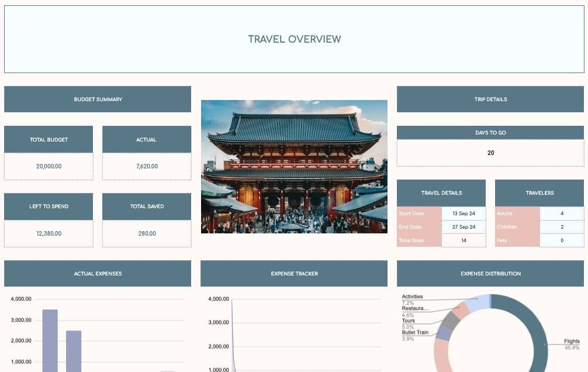Select the days to go value 20

490,153
